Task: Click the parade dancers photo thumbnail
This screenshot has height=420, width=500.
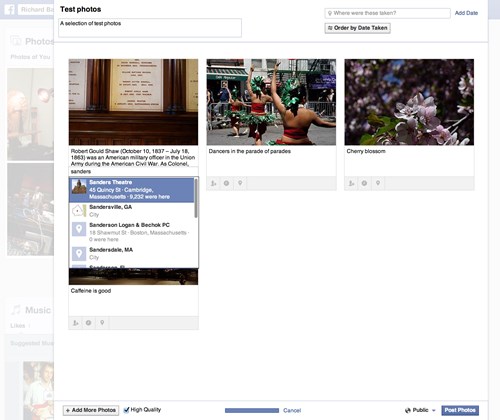Action: point(271,102)
